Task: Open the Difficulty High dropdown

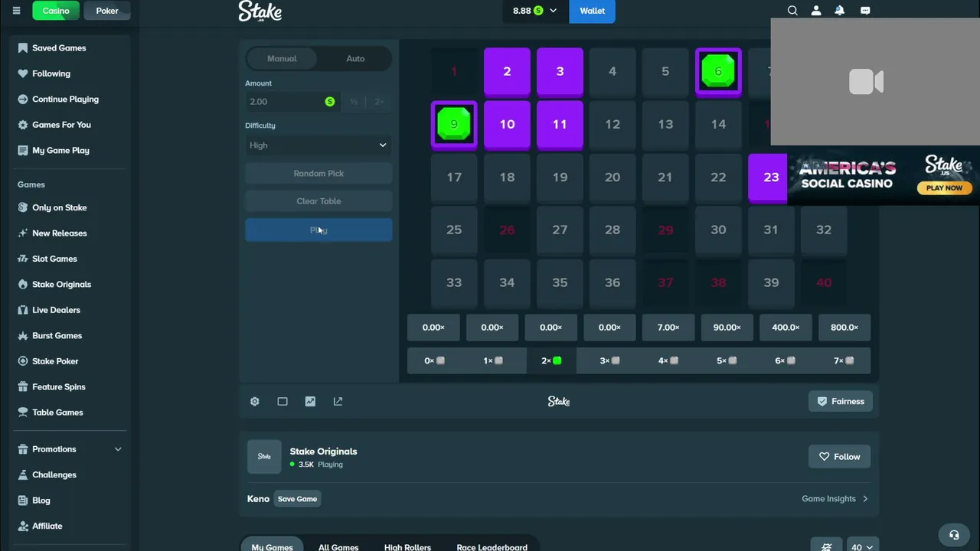Action: [318, 145]
